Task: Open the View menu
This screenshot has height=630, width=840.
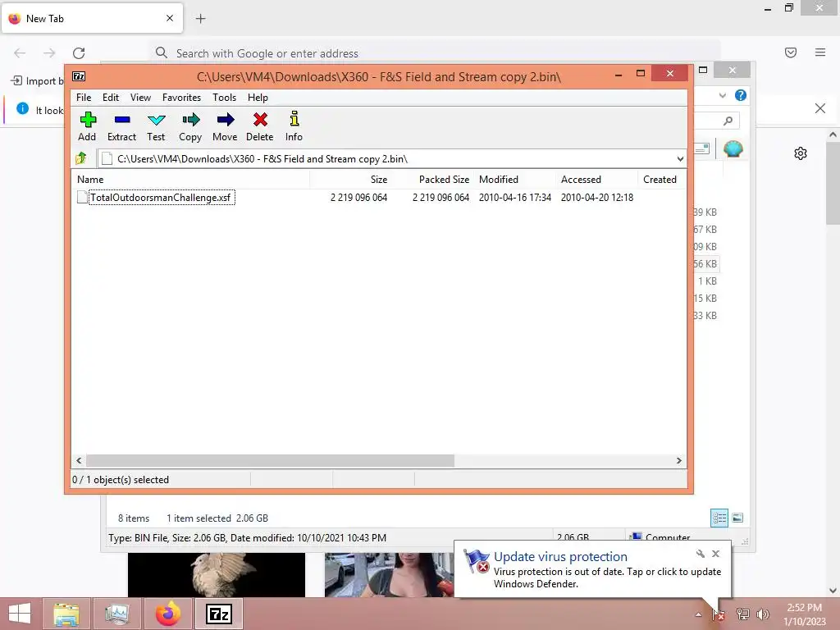Action: (x=140, y=98)
